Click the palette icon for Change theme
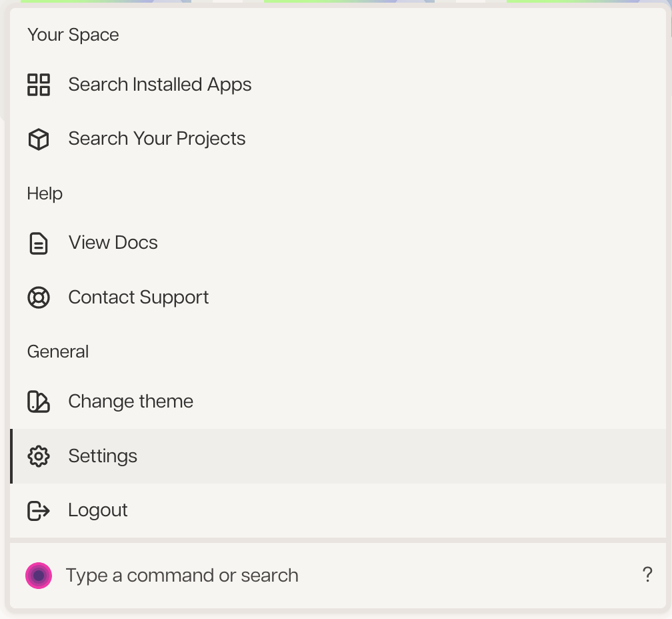Screen dimensions: 672x619 click(39, 402)
